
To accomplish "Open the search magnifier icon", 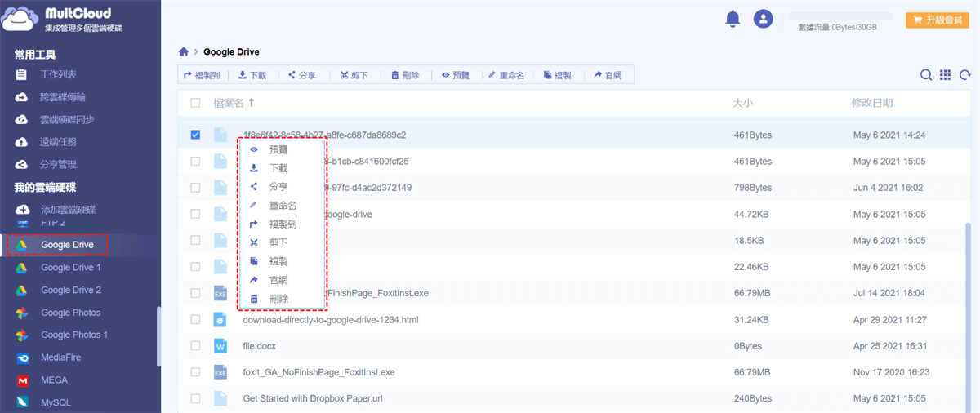I will (x=926, y=75).
